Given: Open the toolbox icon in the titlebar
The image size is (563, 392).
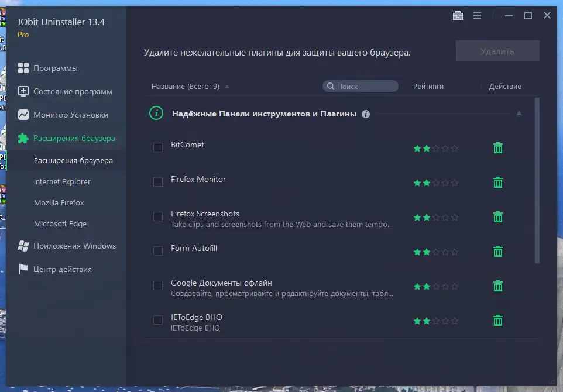Looking at the screenshot, I should point(458,15).
